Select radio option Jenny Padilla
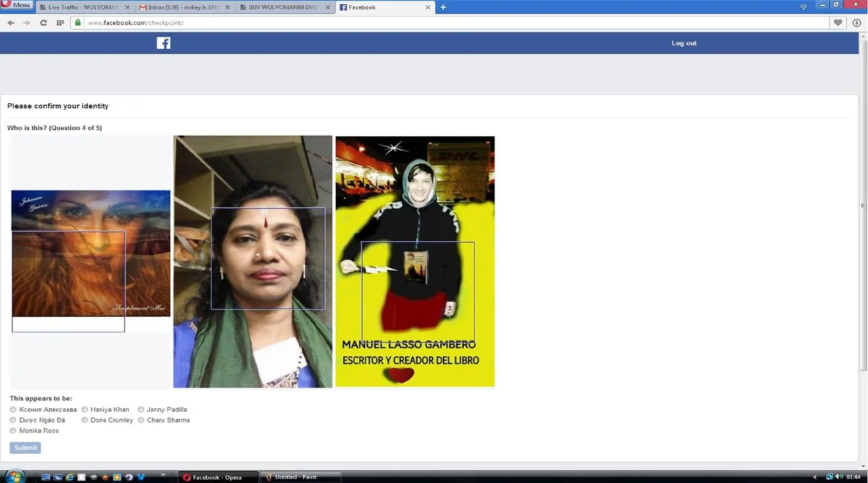868x483 pixels. pos(141,410)
